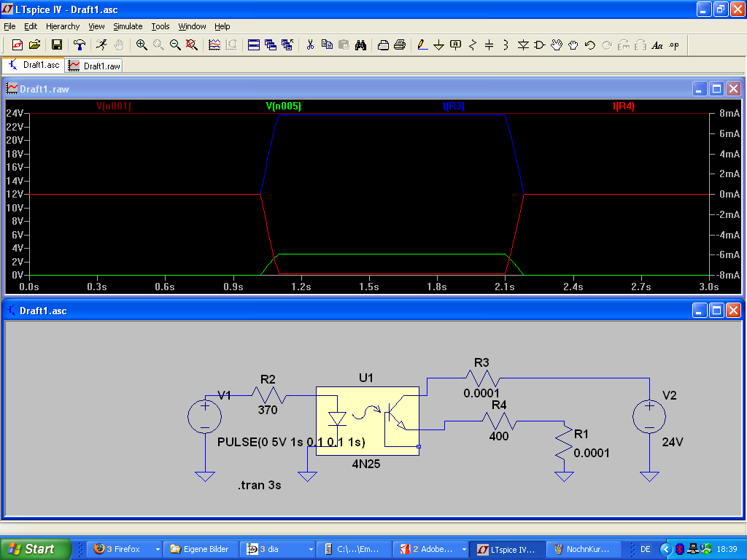Click the V2 voltage source symbol
The width and height of the screenshot is (747, 560).
click(x=649, y=416)
